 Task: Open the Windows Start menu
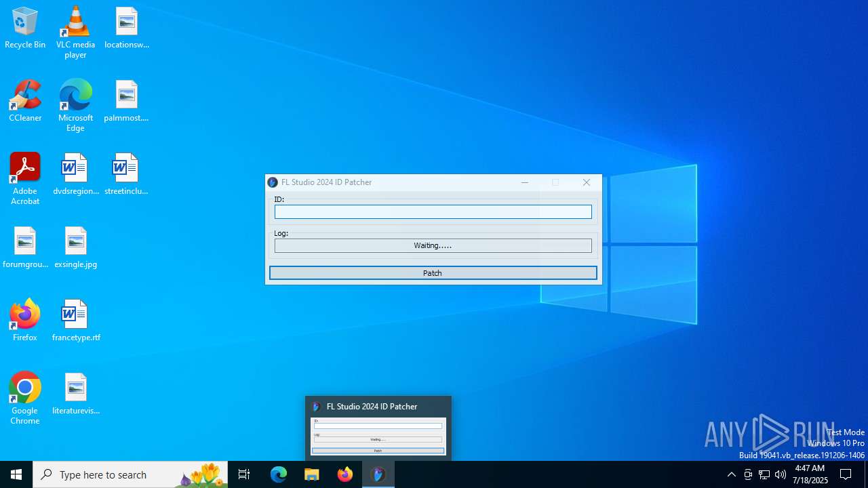[x=16, y=474]
